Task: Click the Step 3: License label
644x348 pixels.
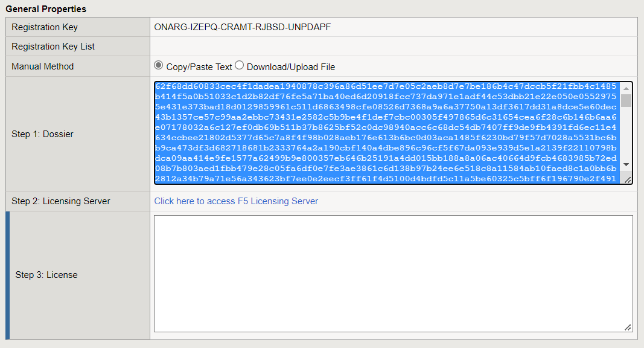Action: [46, 275]
